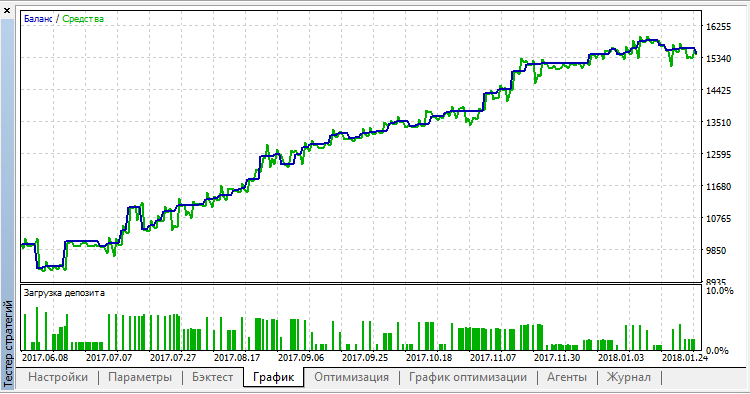Open the Настройки tab

[x=58, y=377]
